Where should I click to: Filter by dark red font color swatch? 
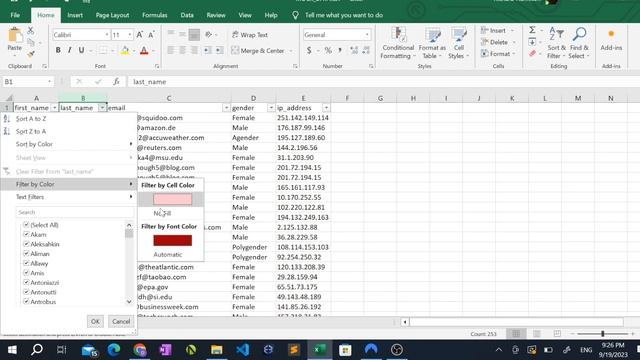tap(172, 240)
